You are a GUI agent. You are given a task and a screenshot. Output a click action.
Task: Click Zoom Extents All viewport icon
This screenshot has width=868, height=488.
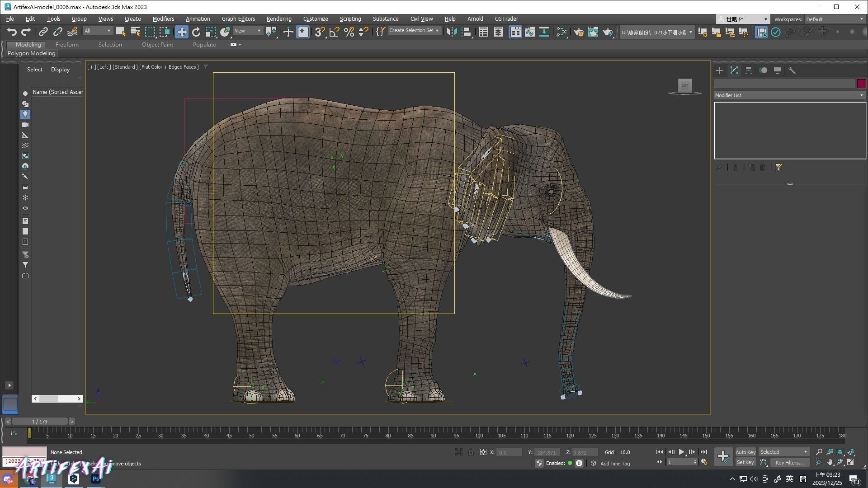(x=851, y=452)
